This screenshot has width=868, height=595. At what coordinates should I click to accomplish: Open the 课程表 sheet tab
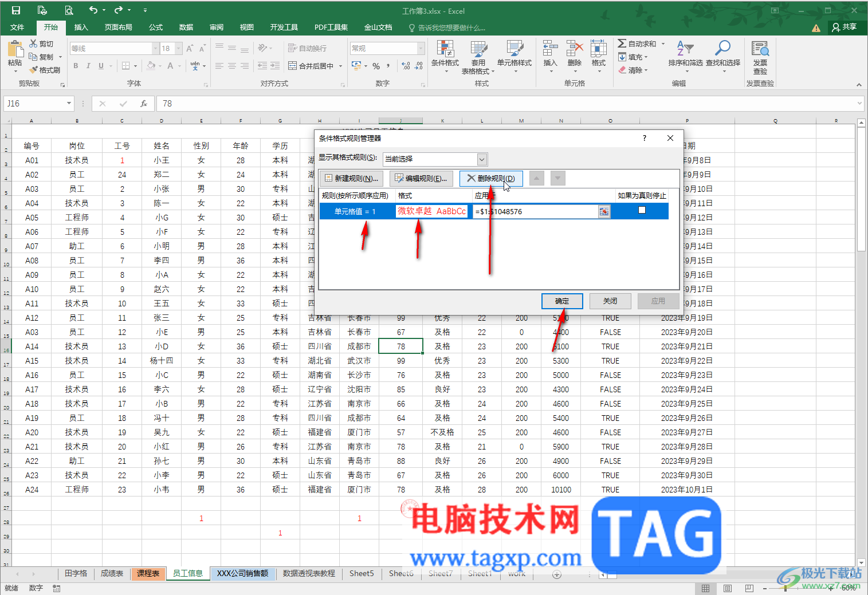click(148, 573)
